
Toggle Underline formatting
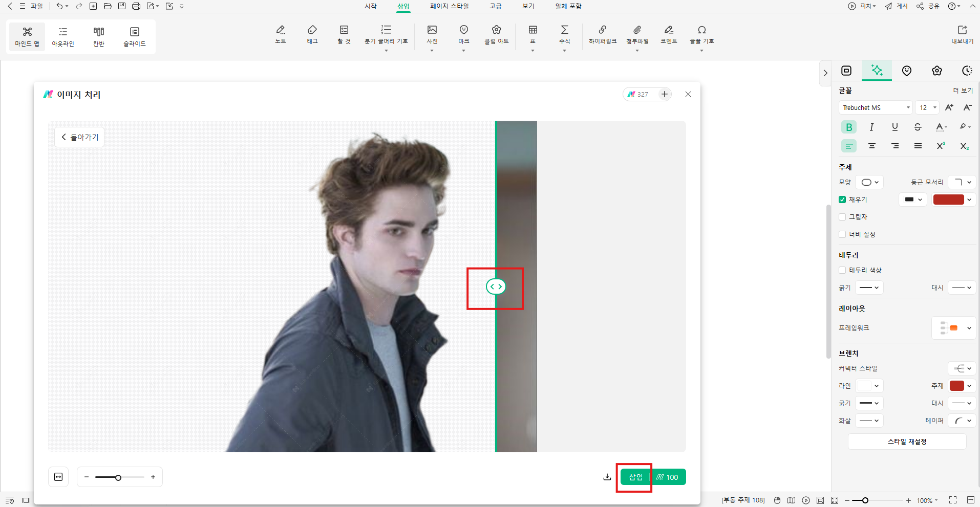(895, 127)
